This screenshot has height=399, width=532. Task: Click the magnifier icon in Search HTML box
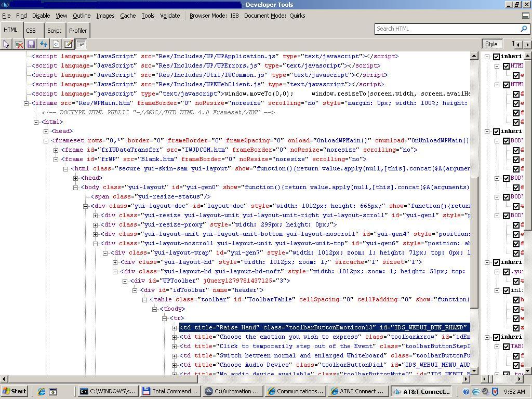(524, 29)
